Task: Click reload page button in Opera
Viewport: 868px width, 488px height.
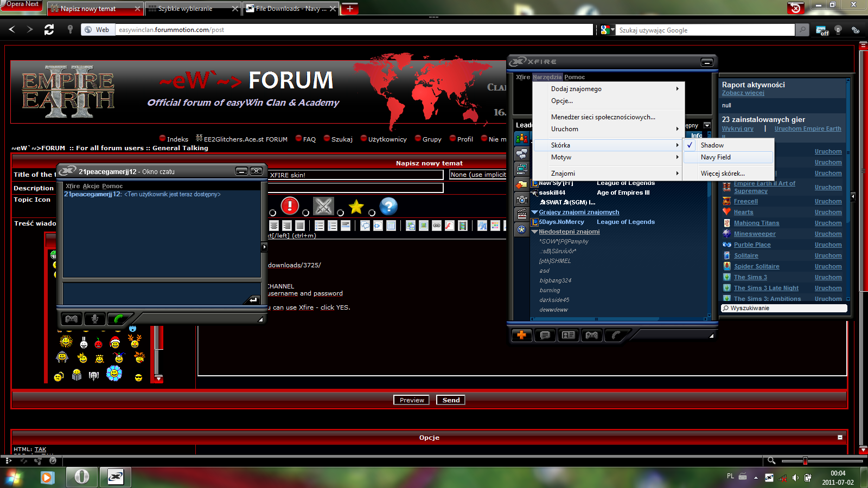Action: tap(49, 30)
